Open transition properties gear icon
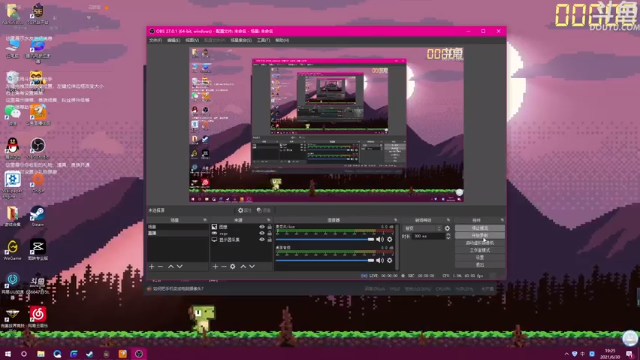The width and height of the screenshot is (640, 360). [x=447, y=228]
